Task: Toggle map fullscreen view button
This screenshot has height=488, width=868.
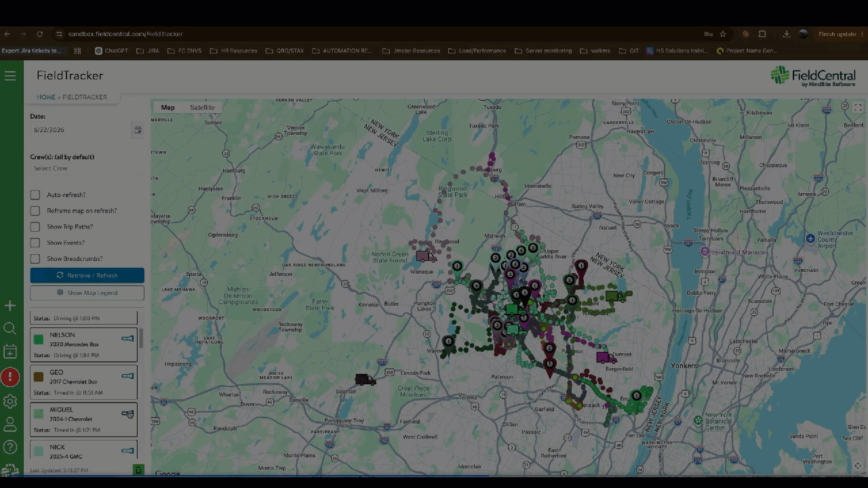Action: [x=858, y=108]
